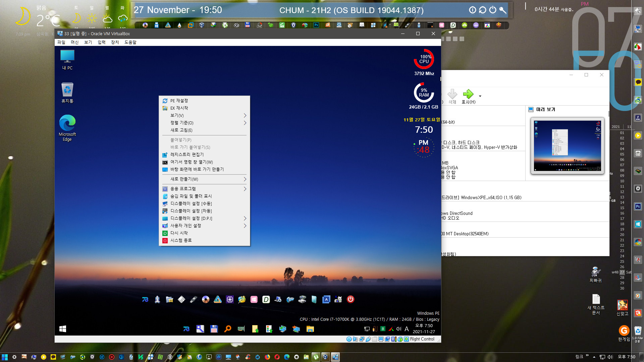Show hidden host system tray icons
Screen dimensions: 644x362
[x=594, y=357]
